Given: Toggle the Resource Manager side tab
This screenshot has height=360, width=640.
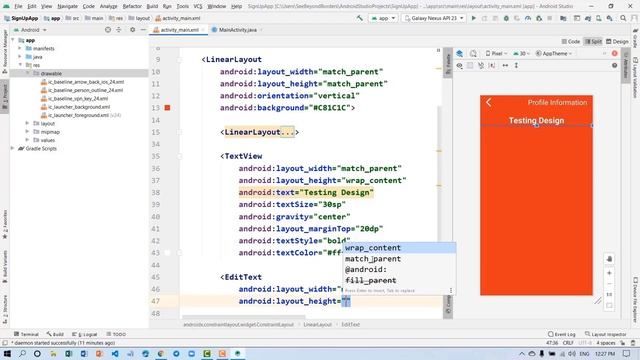Looking at the screenshot, I should (5, 51).
